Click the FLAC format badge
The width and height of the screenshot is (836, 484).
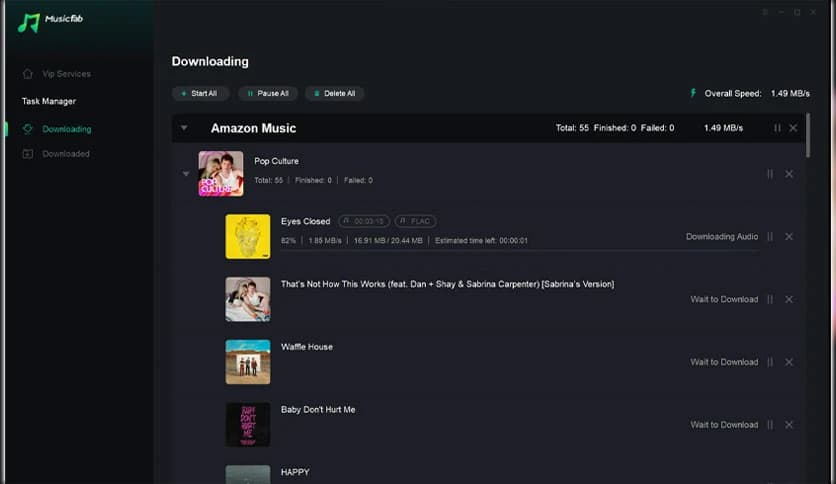pyautogui.click(x=415, y=221)
